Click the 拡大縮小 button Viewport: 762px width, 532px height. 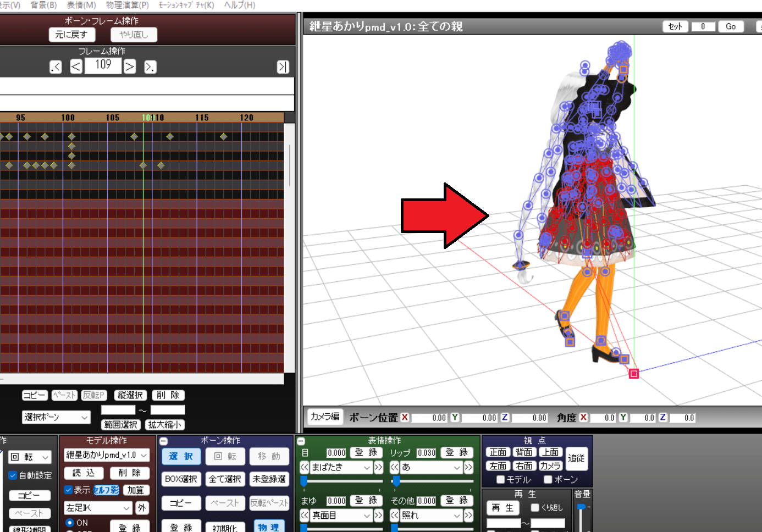click(164, 425)
